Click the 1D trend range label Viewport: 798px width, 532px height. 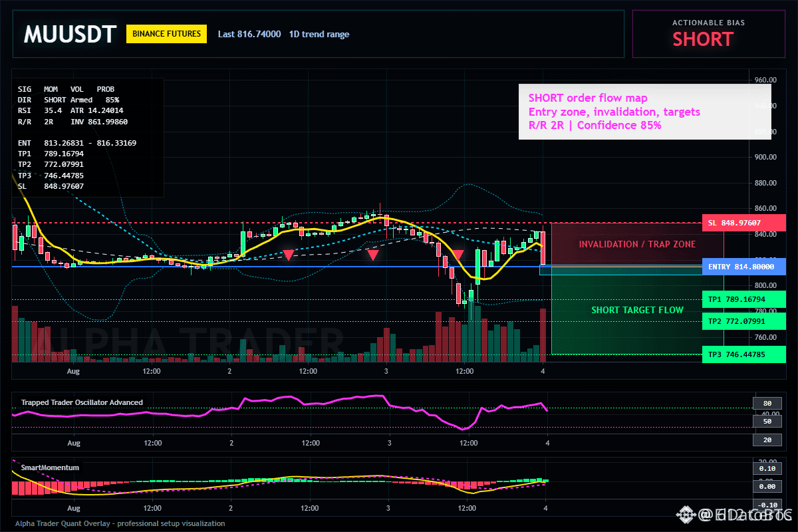click(319, 34)
